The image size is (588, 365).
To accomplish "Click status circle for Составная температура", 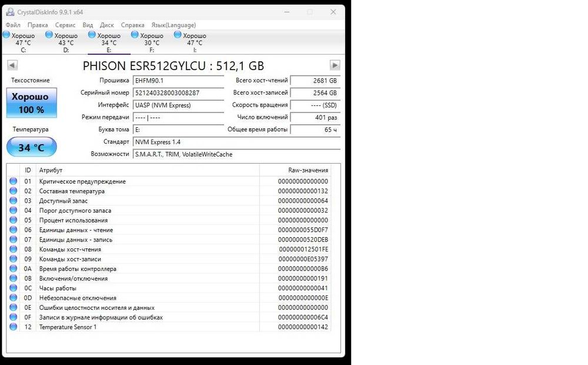I will point(13,191).
